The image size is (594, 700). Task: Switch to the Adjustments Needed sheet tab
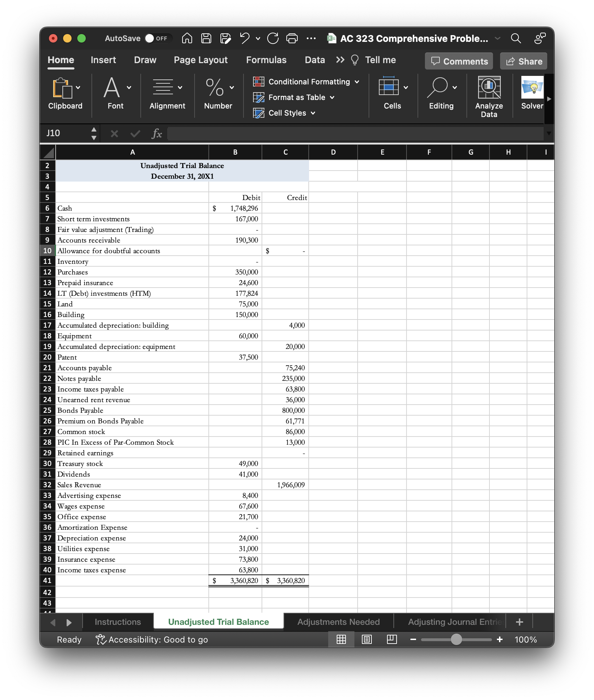338,622
